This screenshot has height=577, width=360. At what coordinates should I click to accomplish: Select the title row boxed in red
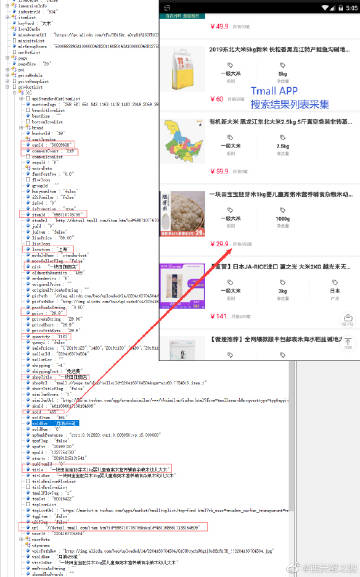[96, 469]
